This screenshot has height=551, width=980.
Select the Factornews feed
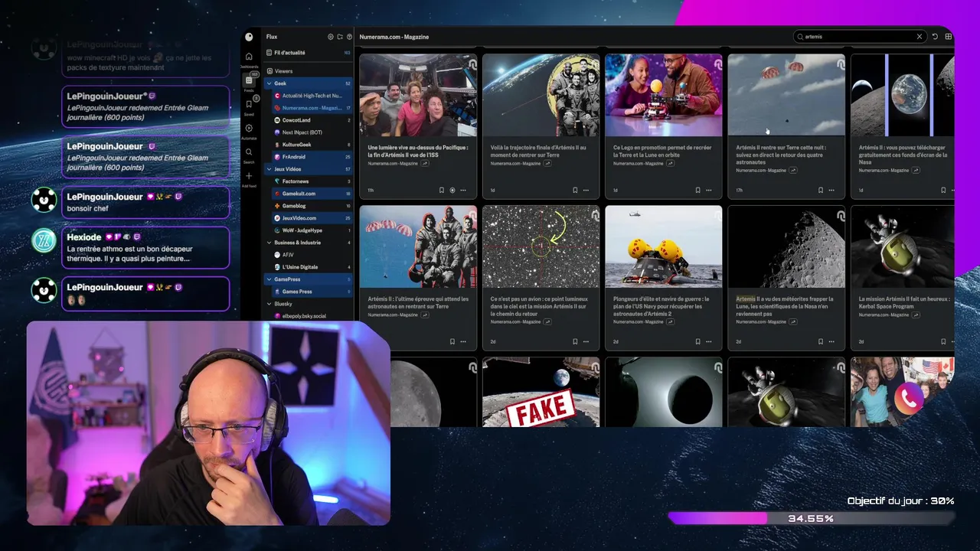tap(312, 181)
